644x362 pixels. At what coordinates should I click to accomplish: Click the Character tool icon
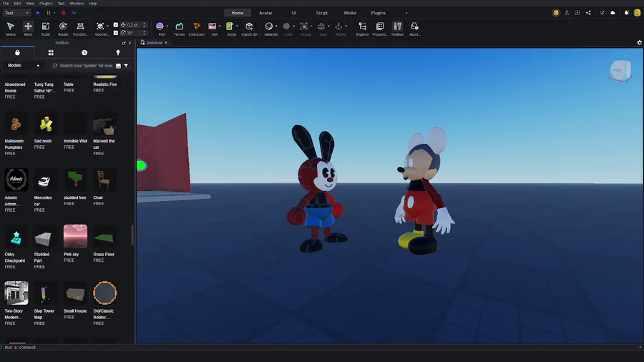(197, 26)
